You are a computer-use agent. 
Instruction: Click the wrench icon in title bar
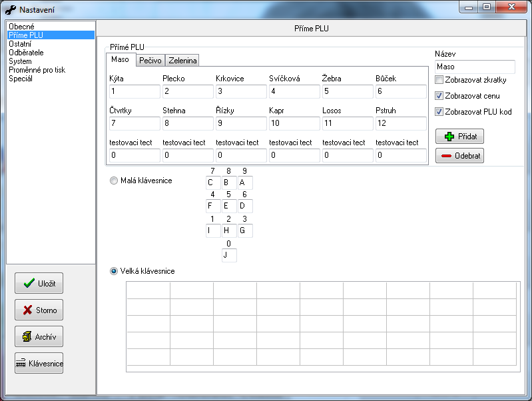10,9
